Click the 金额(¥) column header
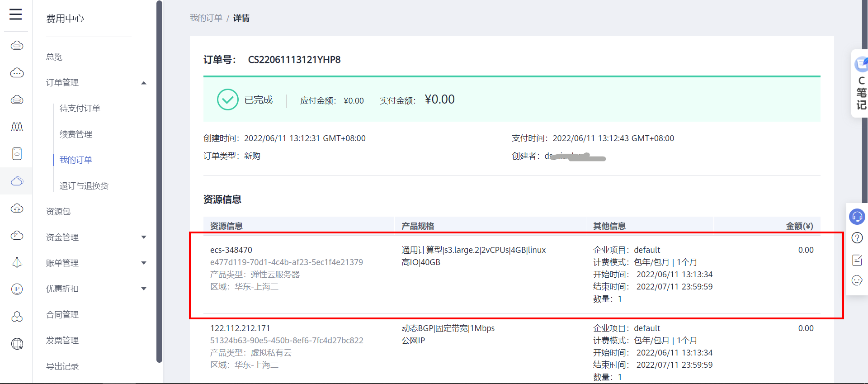This screenshot has height=384, width=868. (799, 226)
